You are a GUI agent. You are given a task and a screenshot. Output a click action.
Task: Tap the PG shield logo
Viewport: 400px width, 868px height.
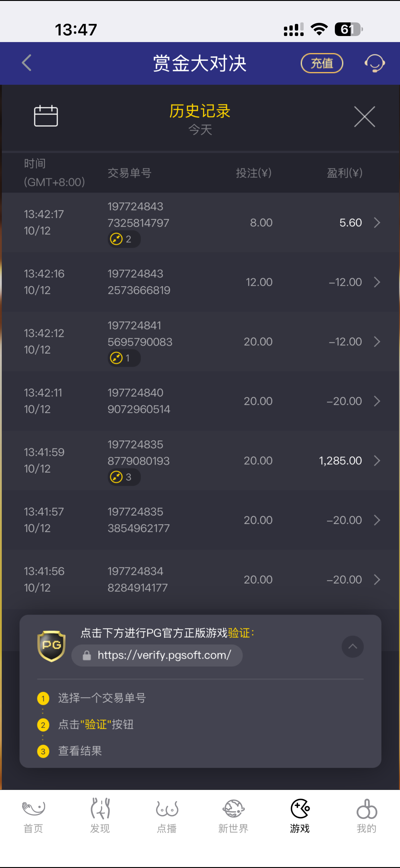pos(51,646)
